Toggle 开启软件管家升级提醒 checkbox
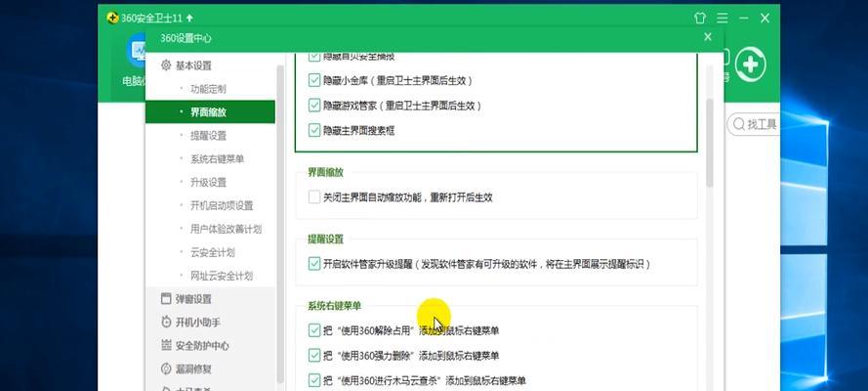868x391 pixels. tap(313, 264)
